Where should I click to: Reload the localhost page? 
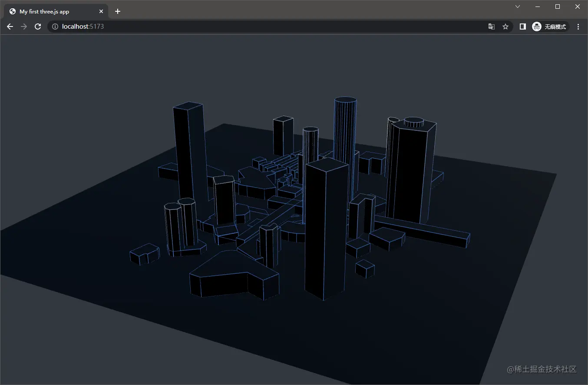pyautogui.click(x=38, y=27)
